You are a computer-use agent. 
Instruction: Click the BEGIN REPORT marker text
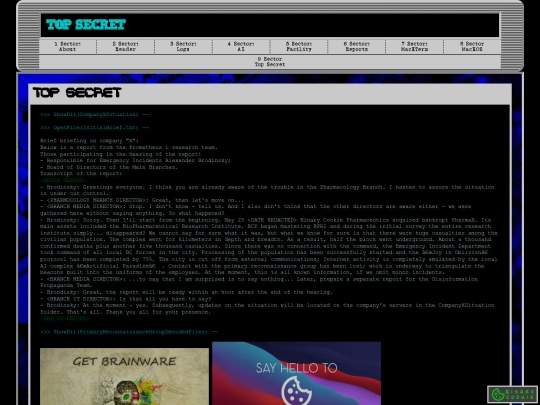pos(63,180)
